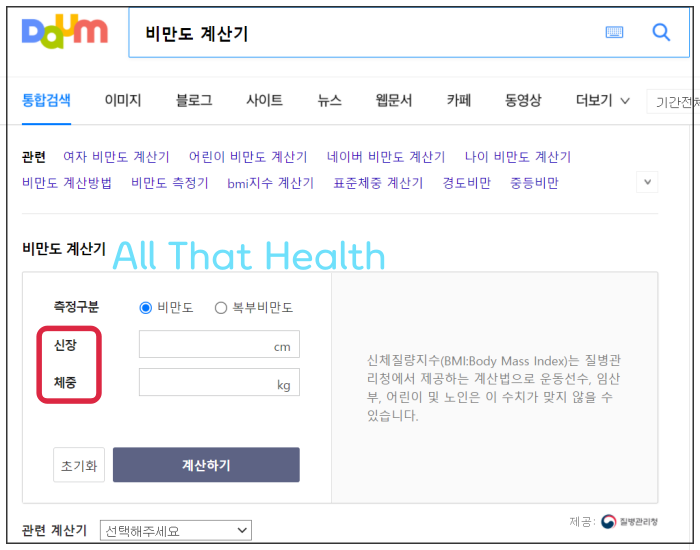Switch to the 통합검색 tab
The image size is (700, 550).
tap(46, 100)
